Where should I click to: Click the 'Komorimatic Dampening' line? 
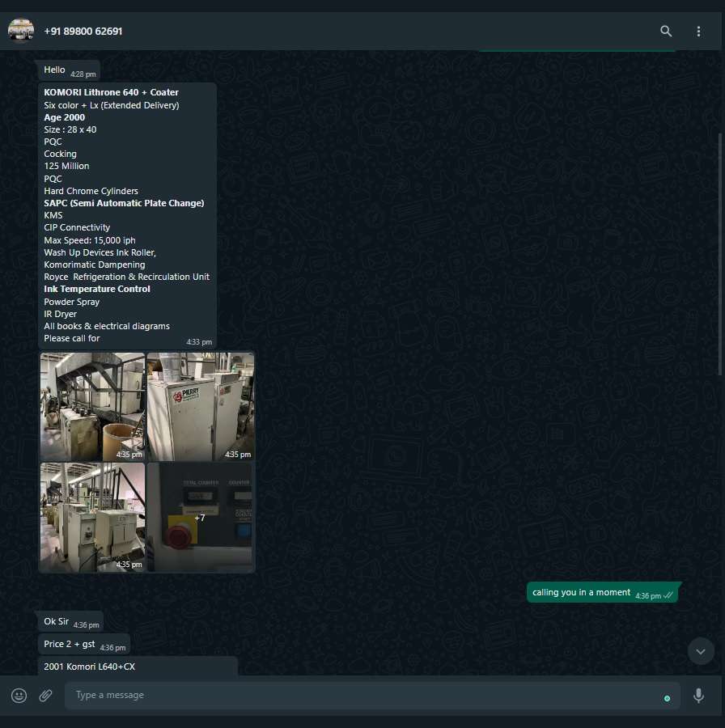pos(95,265)
